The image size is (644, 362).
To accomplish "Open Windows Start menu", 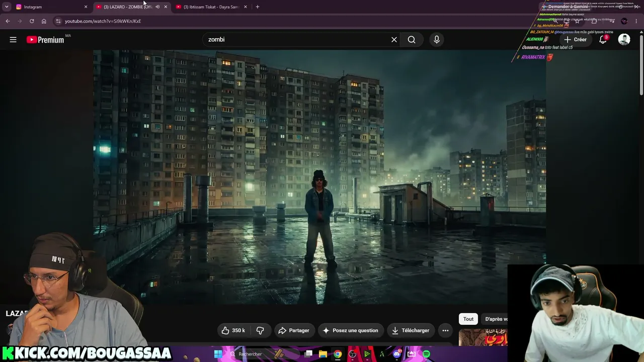I will (218, 354).
